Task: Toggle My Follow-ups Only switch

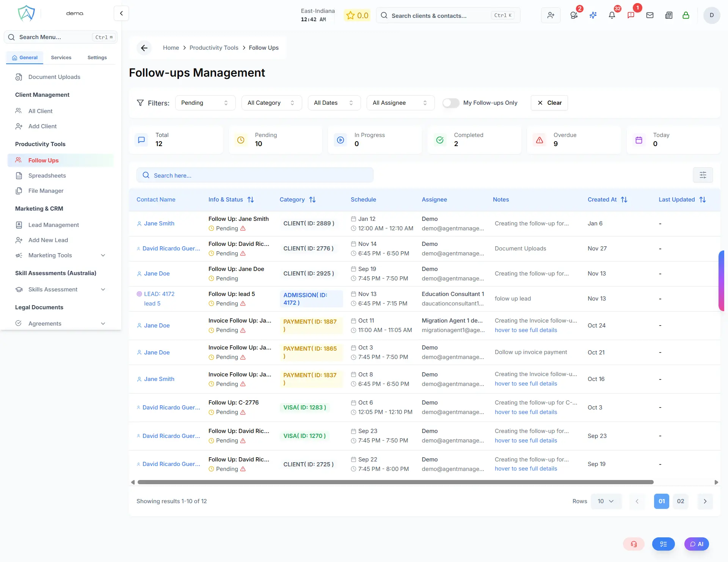Action: tap(451, 103)
